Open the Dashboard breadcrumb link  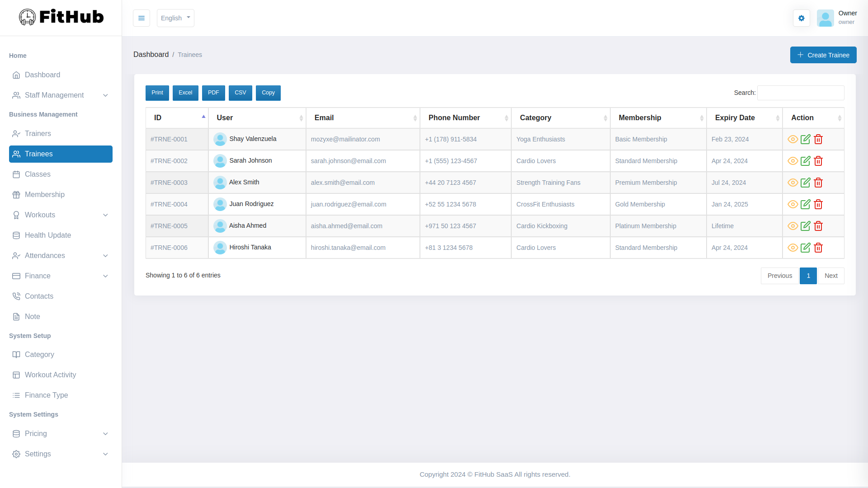pos(151,54)
